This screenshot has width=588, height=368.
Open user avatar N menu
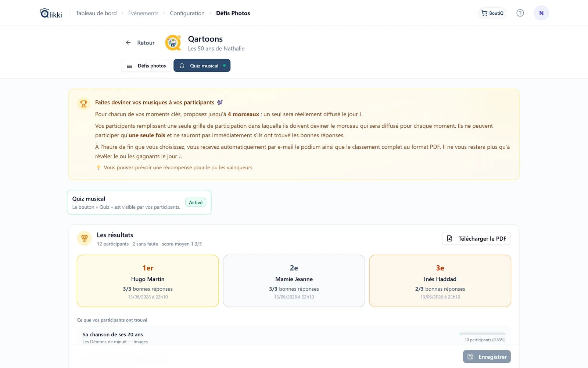[x=541, y=13]
